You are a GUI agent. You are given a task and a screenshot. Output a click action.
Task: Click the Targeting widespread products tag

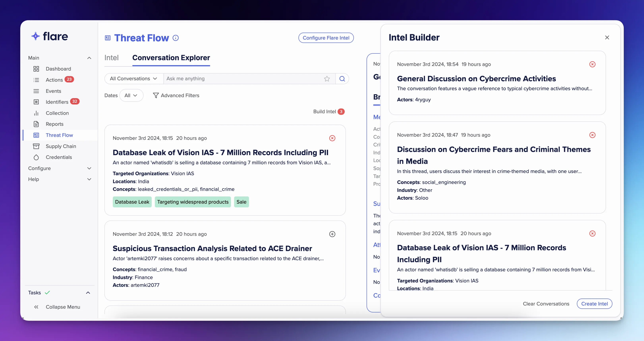[193, 202]
